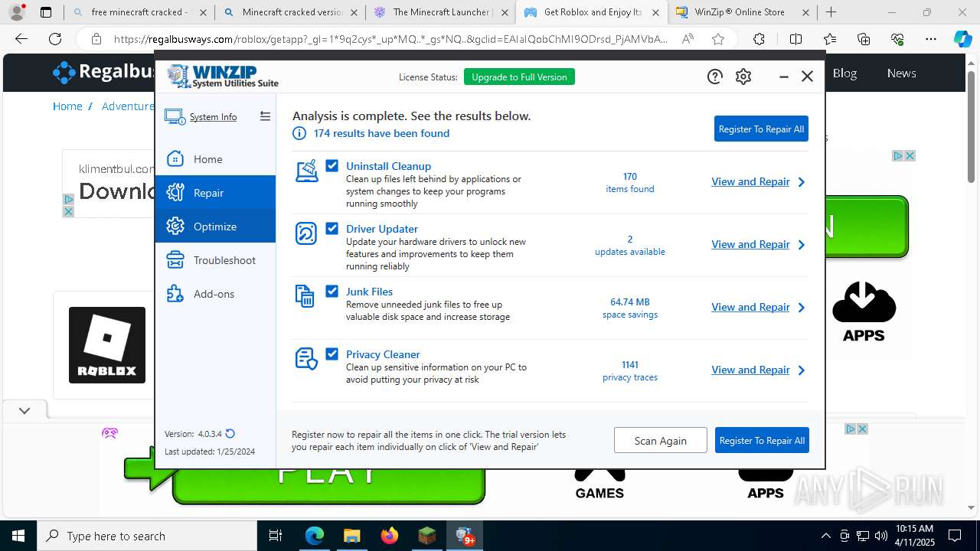Expand Privacy Cleaner View and Repair chevron

point(802,370)
